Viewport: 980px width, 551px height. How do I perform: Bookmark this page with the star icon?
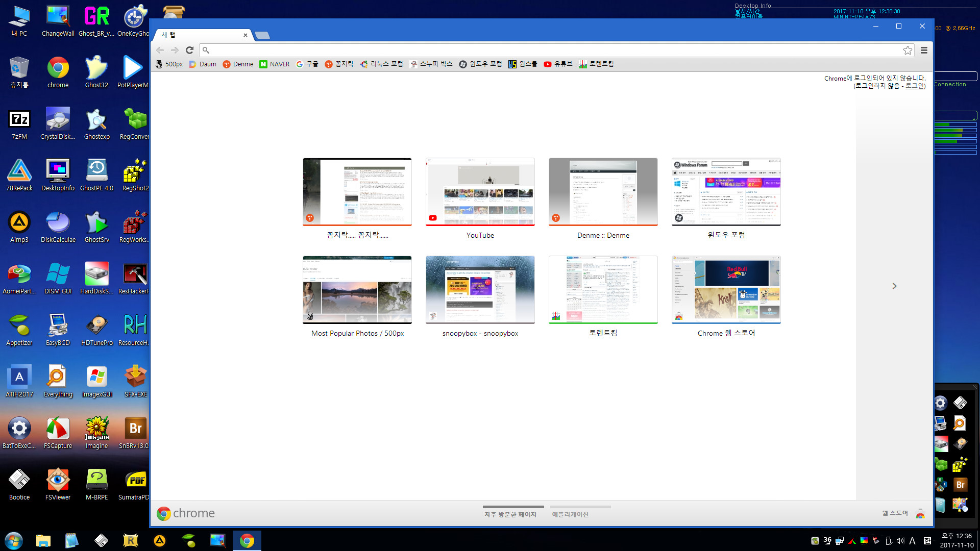point(908,50)
